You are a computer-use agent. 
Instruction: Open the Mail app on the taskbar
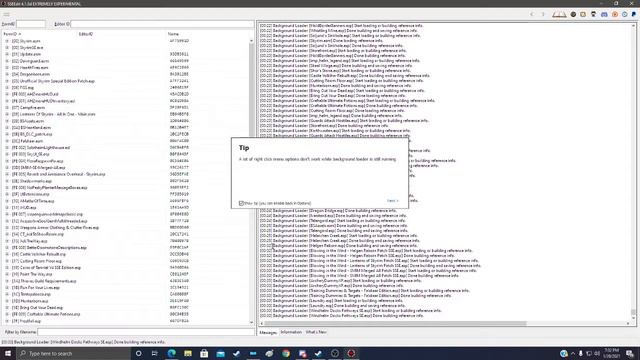click(220, 353)
